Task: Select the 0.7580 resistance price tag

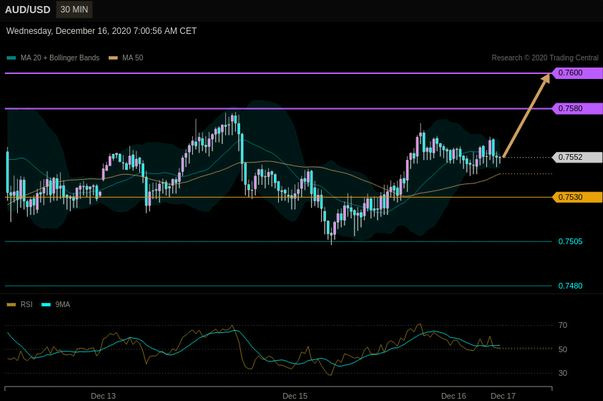Action: click(x=577, y=108)
